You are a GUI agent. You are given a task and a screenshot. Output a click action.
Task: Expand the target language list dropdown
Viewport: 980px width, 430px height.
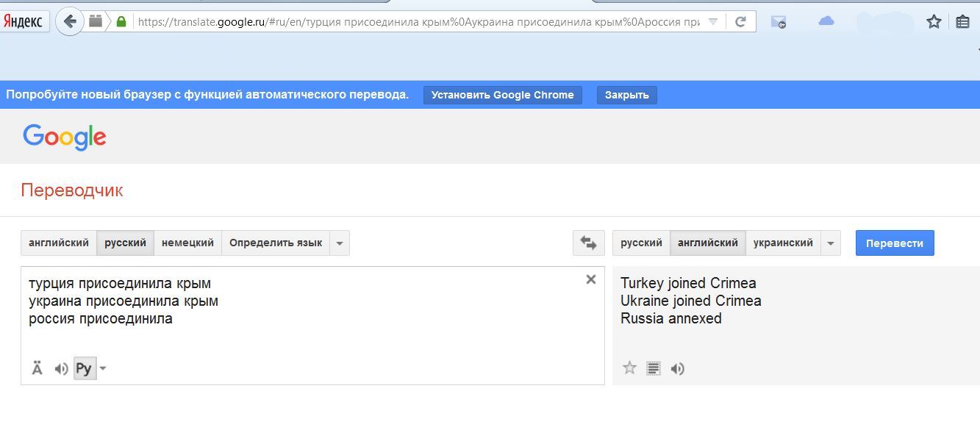click(831, 243)
